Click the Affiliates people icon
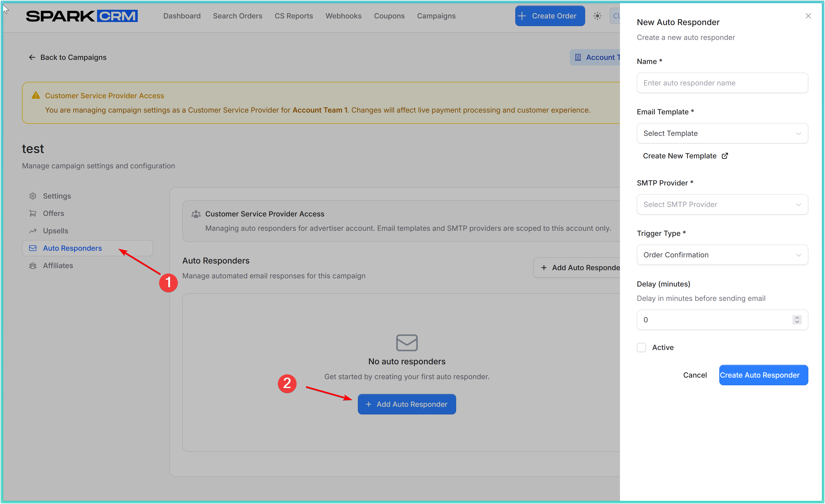Image resolution: width=825 pixels, height=504 pixels. (x=33, y=266)
